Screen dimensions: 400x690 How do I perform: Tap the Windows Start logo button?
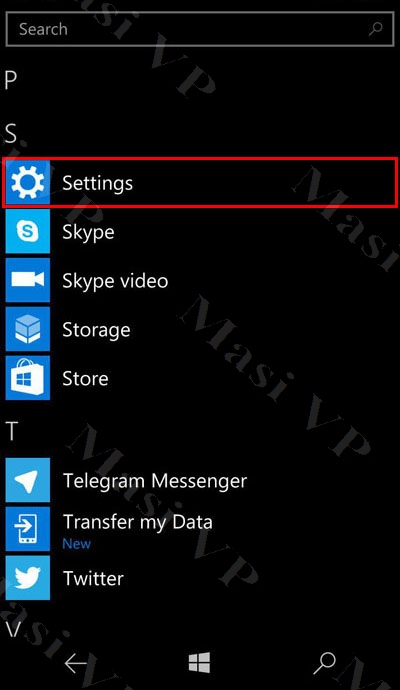(200, 663)
